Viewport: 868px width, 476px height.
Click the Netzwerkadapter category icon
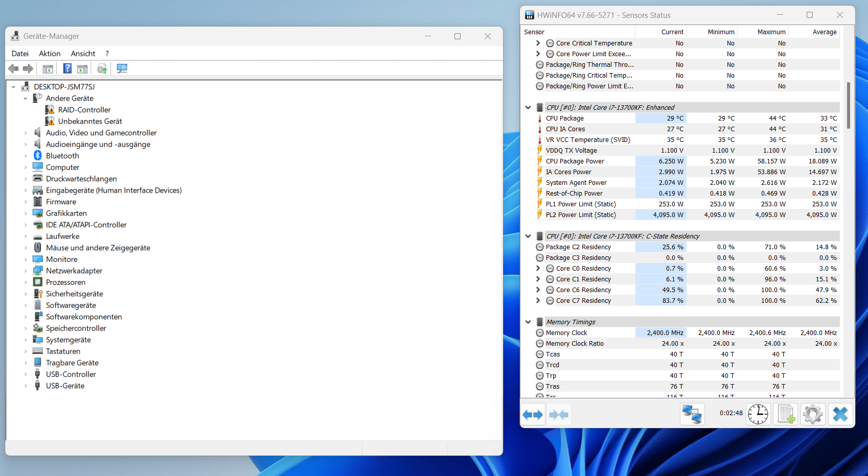pos(37,271)
